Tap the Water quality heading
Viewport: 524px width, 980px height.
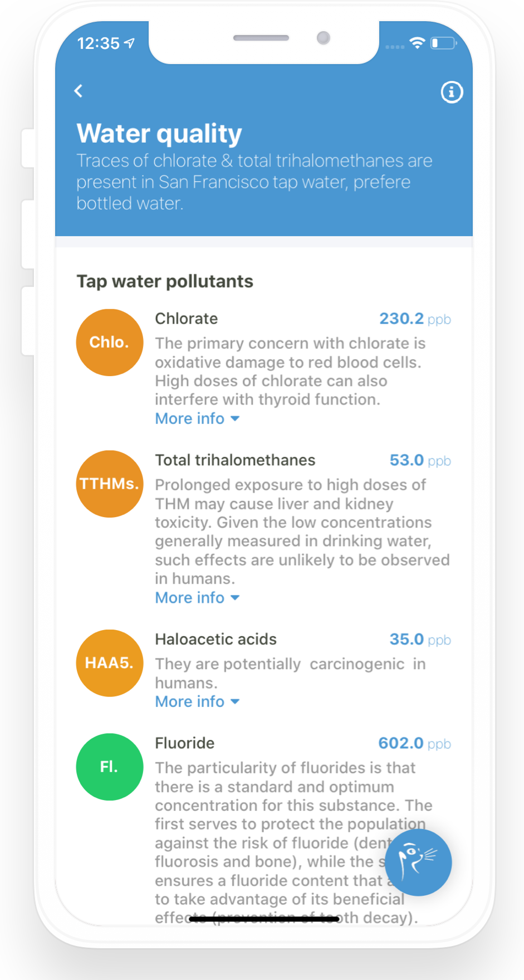(159, 134)
